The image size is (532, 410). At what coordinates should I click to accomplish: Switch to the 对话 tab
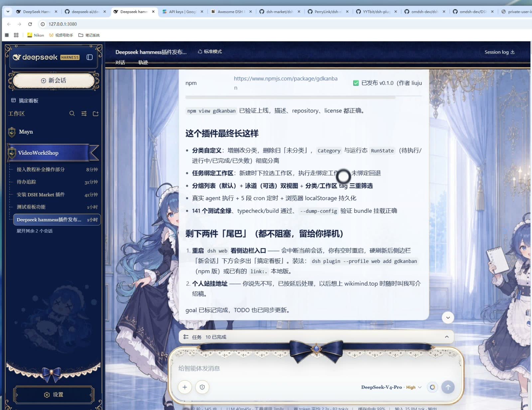pos(120,62)
